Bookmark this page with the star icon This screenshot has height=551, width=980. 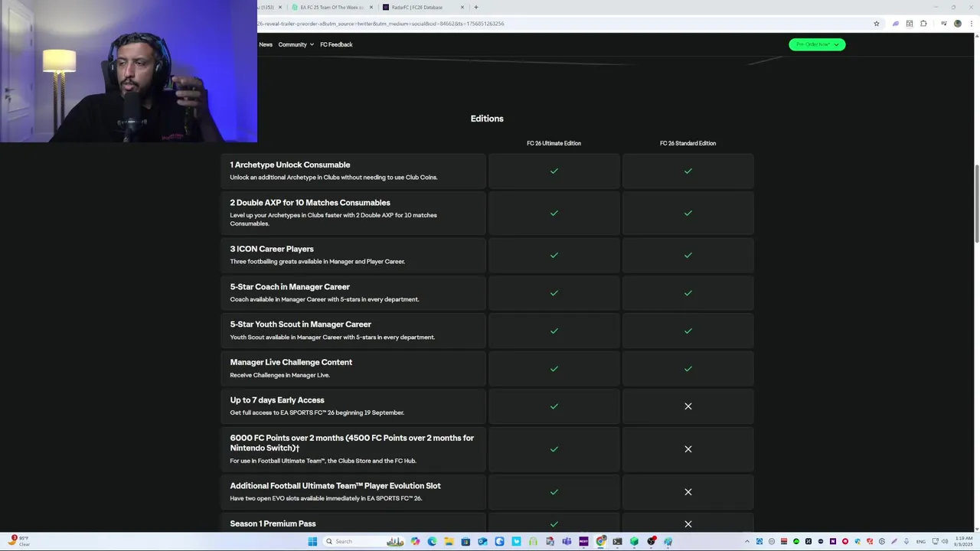click(877, 24)
